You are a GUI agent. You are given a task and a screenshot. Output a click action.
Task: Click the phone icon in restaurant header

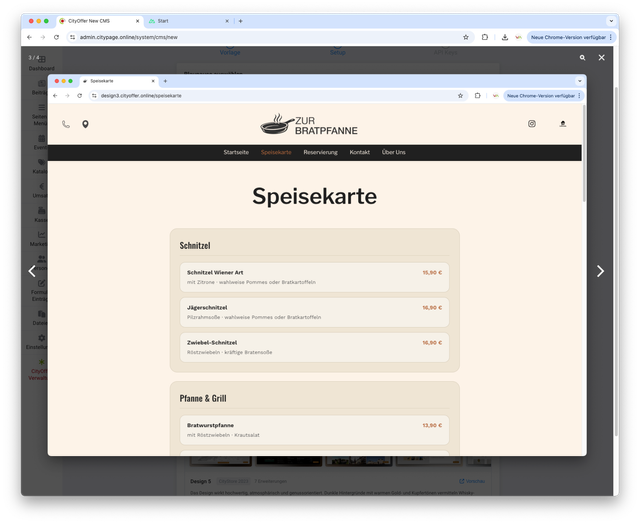point(66,124)
